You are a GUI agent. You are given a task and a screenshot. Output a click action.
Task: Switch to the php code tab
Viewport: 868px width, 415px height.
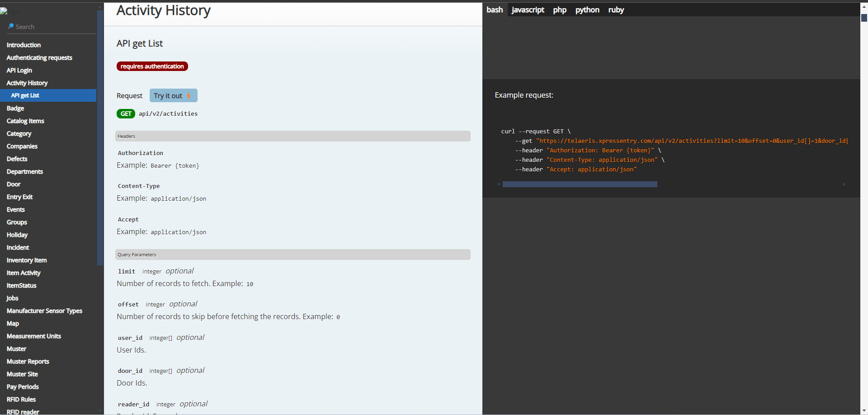tap(559, 9)
